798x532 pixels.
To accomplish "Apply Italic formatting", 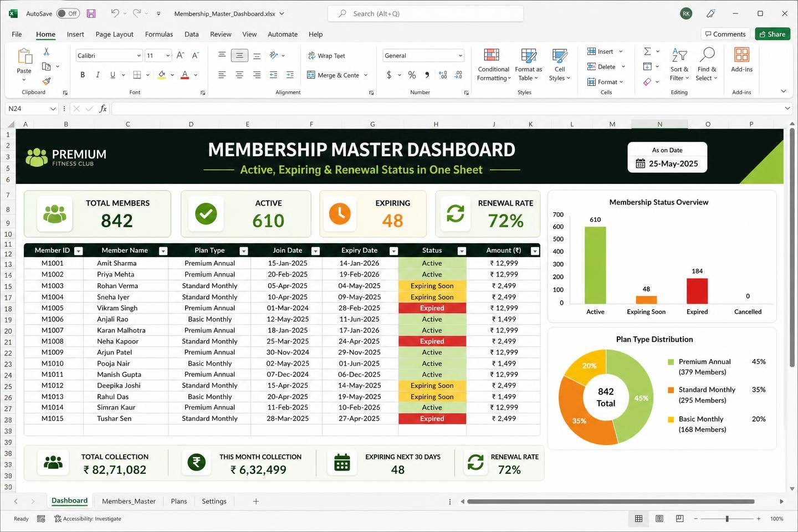I will [x=98, y=75].
